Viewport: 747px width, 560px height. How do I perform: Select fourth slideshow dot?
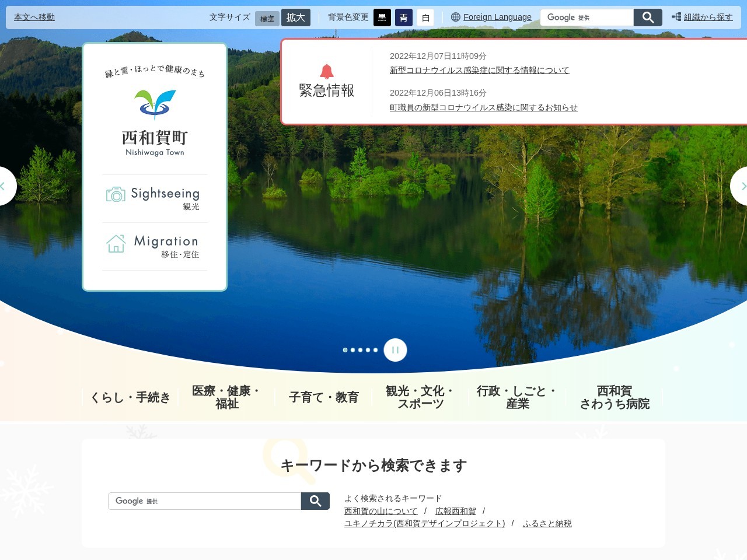pos(368,350)
